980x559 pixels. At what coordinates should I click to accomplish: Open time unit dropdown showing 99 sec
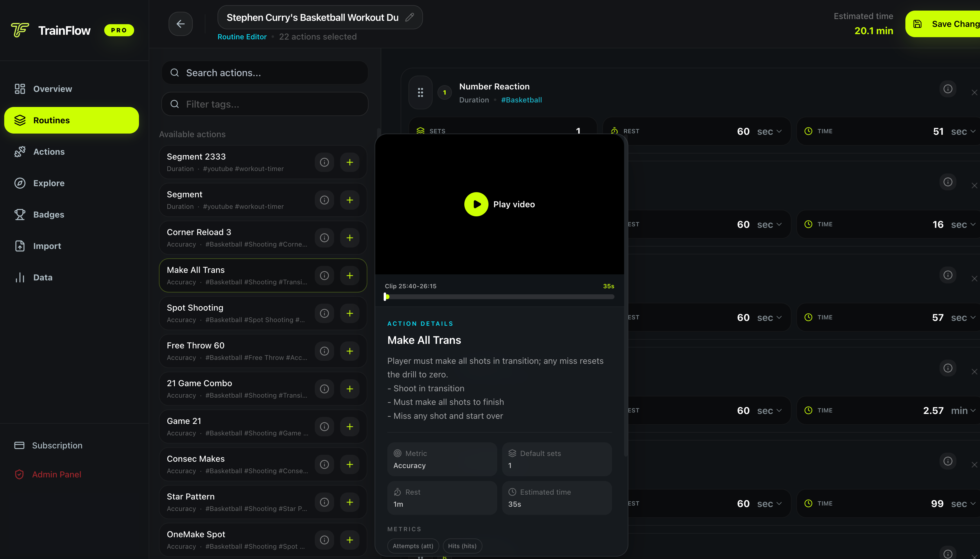963,504
